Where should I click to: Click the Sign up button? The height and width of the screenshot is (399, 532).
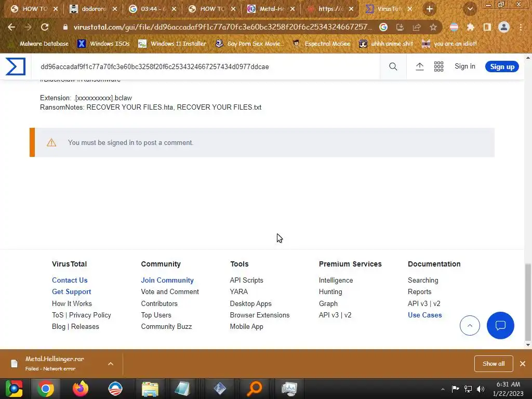[502, 67]
